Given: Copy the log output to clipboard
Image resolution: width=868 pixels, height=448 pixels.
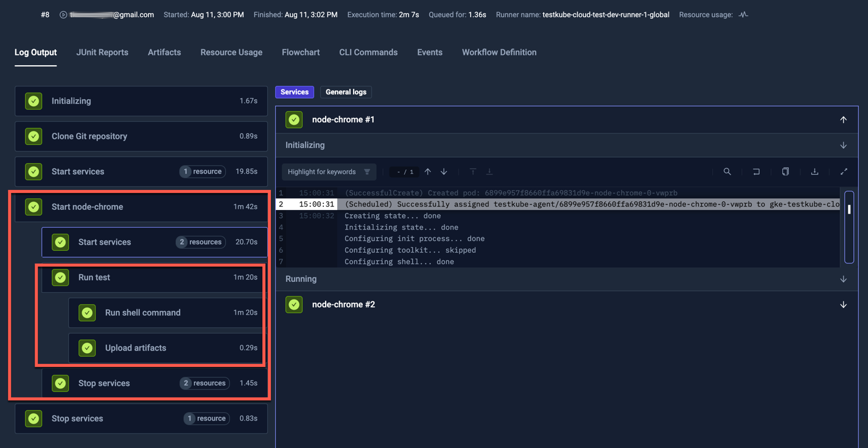Looking at the screenshot, I should click(785, 172).
